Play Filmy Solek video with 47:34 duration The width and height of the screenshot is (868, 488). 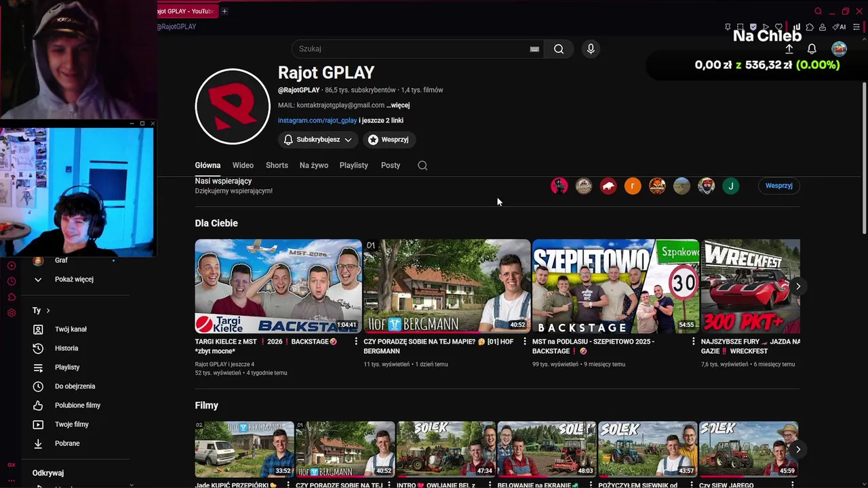point(446,449)
